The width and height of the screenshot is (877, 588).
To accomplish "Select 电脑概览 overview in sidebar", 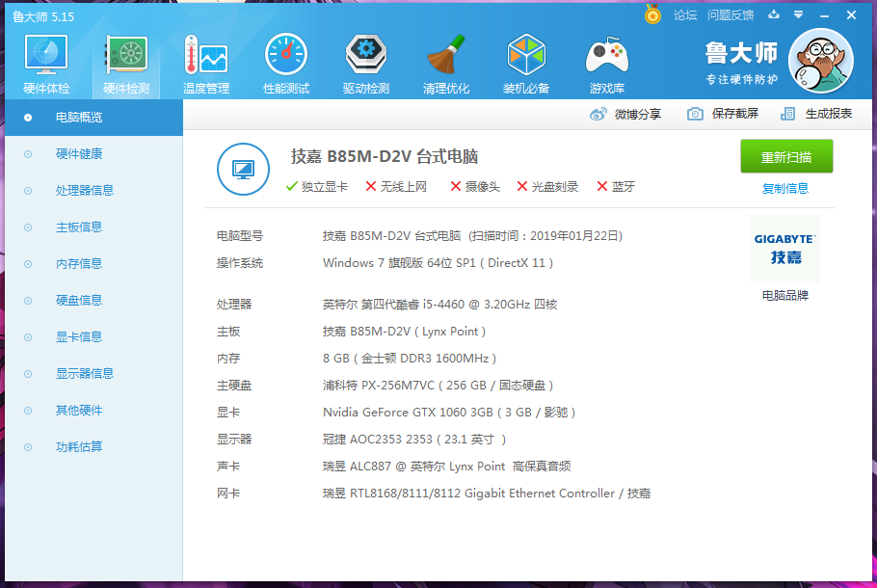I will coord(94,118).
